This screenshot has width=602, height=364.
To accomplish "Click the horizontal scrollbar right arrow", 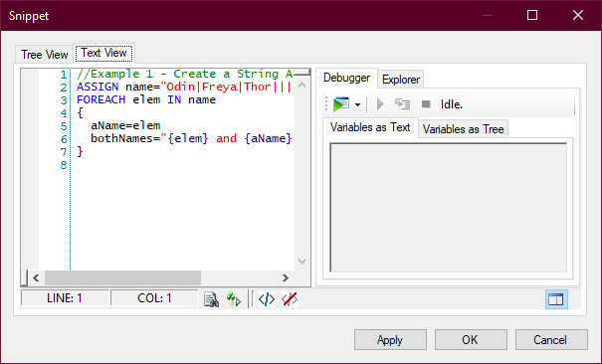I will click(286, 277).
